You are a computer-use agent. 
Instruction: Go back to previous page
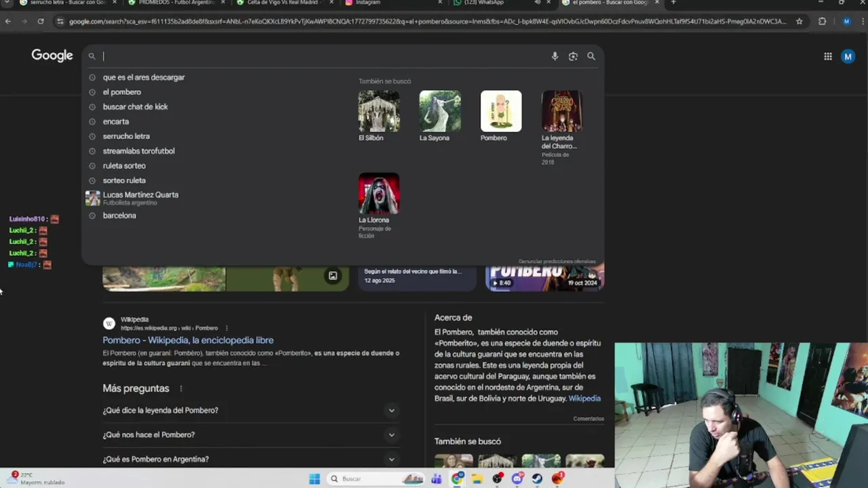[x=8, y=21]
